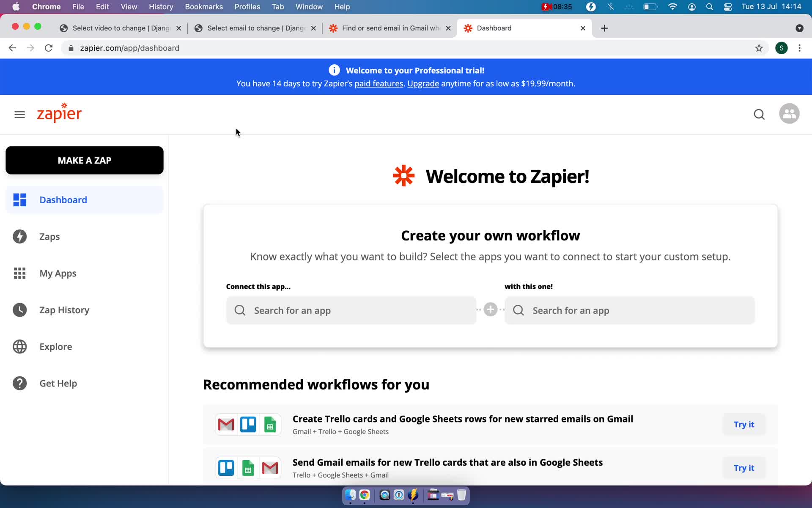Click the plus tab button to add tab

(x=604, y=28)
